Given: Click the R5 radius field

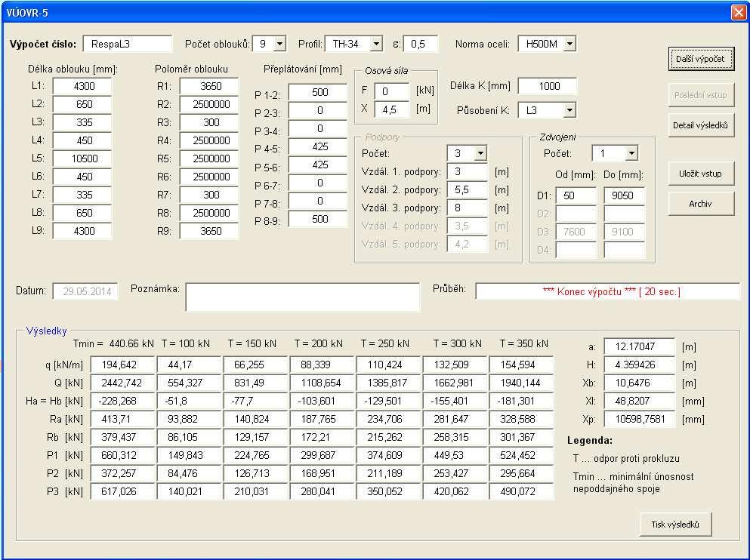Looking at the screenshot, I should [x=209, y=158].
